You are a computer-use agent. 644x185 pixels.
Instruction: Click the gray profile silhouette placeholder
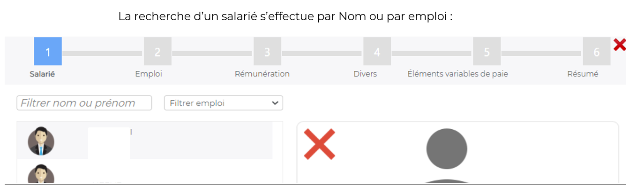447,155
